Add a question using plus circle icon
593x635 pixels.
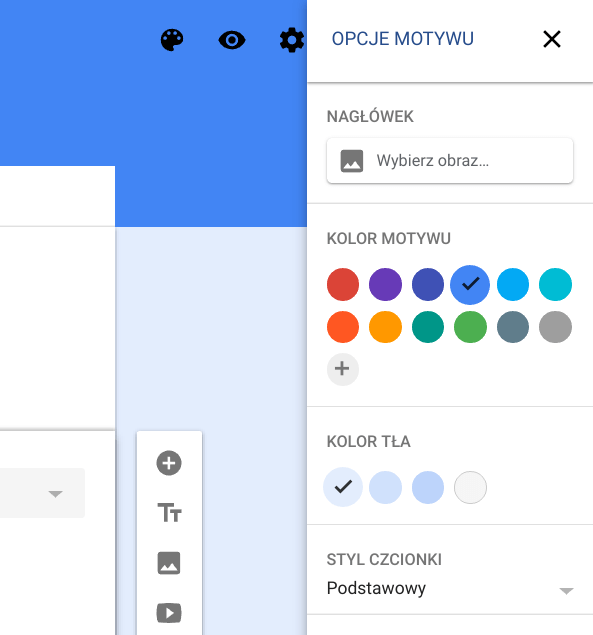coord(169,462)
